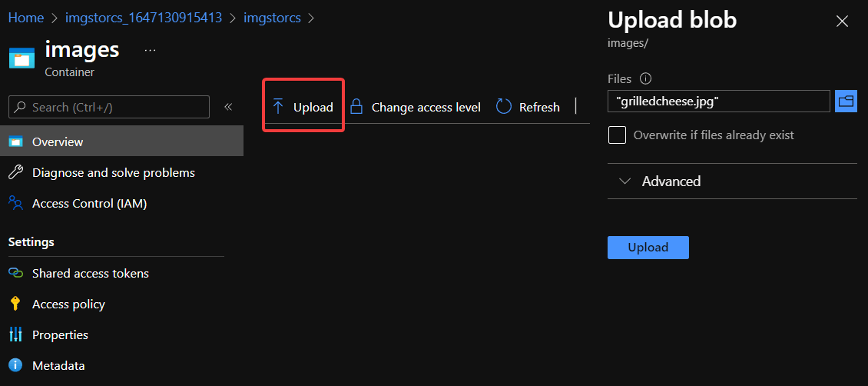Viewport: 868px width, 386px height.
Task: Open Access Control (IAM)
Action: pyautogui.click(x=89, y=203)
